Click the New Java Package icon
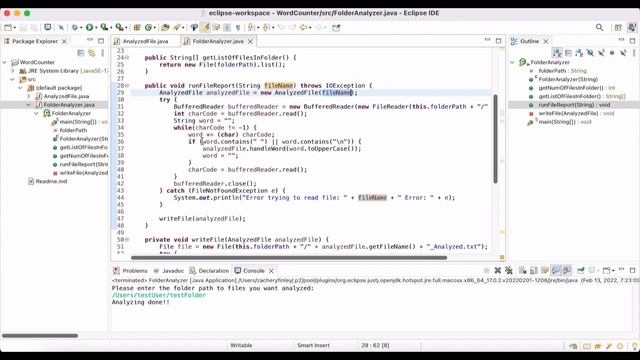The image size is (640, 360). pyautogui.click(x=137, y=27)
